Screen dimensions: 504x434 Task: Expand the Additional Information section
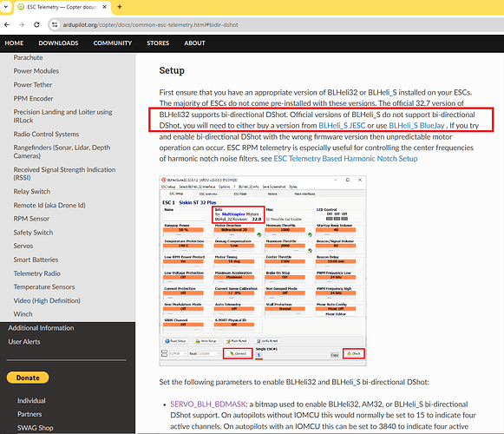click(41, 328)
